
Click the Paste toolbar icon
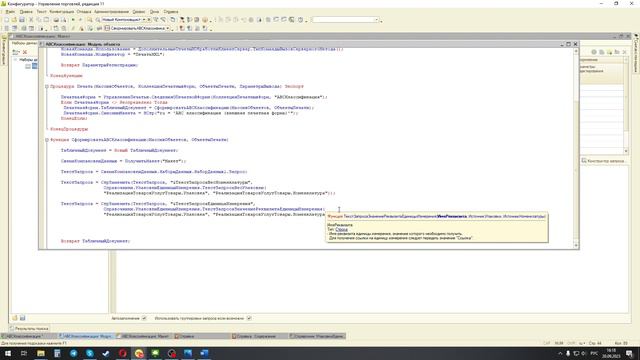point(47,20)
